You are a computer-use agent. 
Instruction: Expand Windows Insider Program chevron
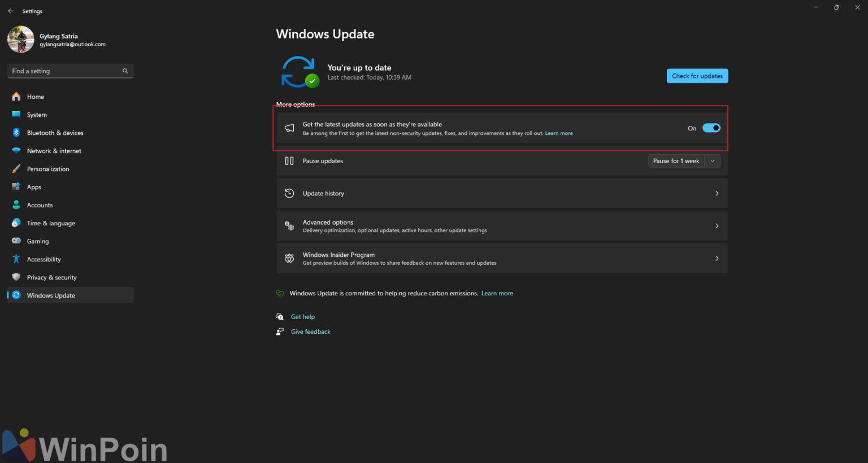click(x=717, y=259)
